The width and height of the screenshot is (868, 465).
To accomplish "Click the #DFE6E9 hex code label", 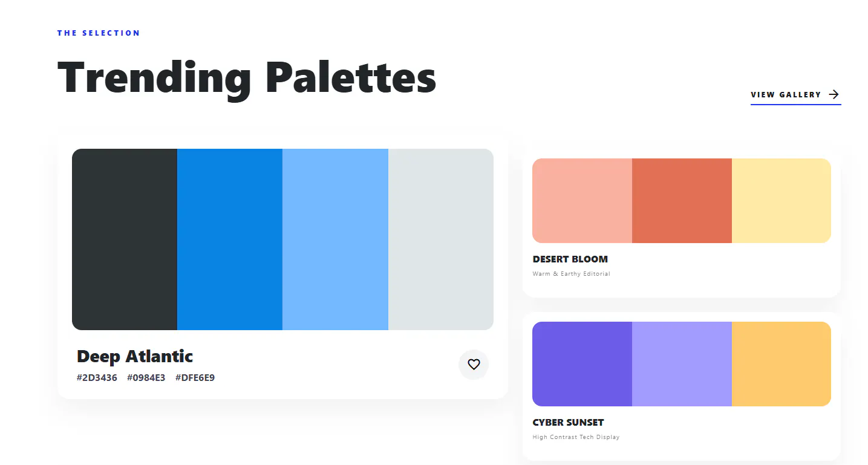I will click(x=195, y=378).
